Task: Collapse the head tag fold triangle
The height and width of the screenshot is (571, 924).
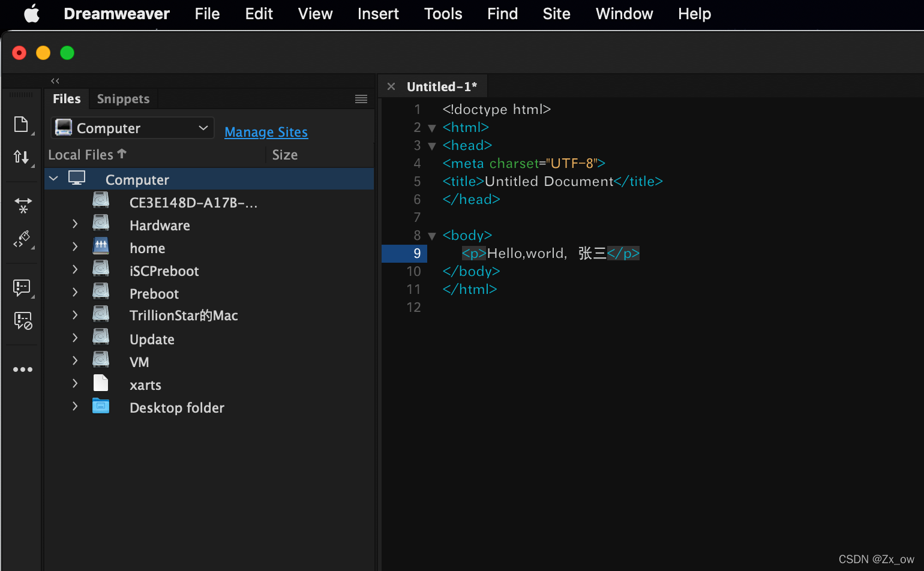Action: click(432, 146)
